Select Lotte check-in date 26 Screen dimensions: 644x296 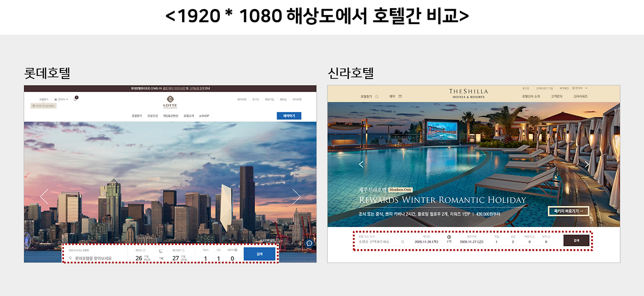[139, 258]
